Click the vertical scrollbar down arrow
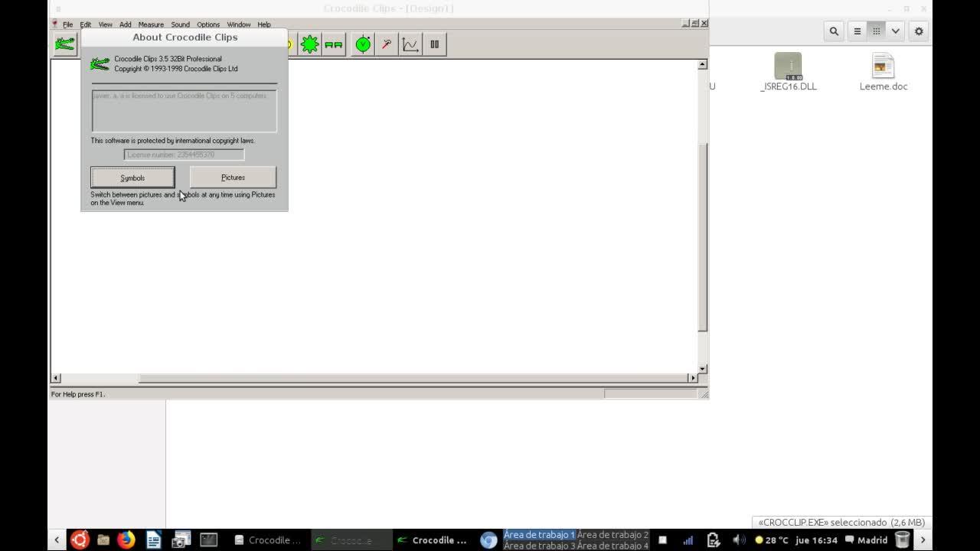 coord(703,369)
